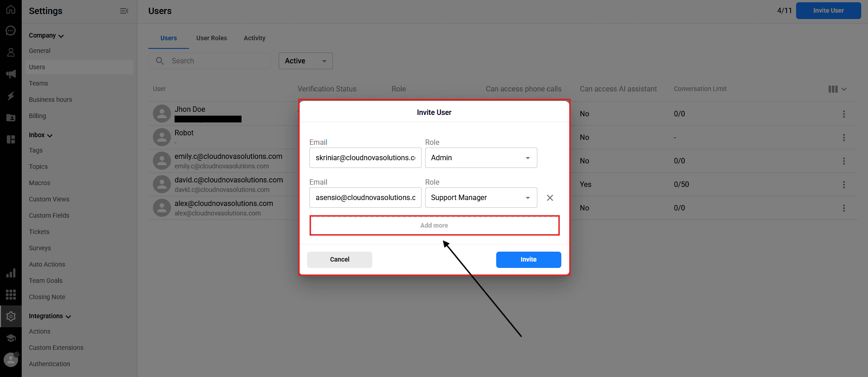Open Team Goals settings

coord(46,281)
